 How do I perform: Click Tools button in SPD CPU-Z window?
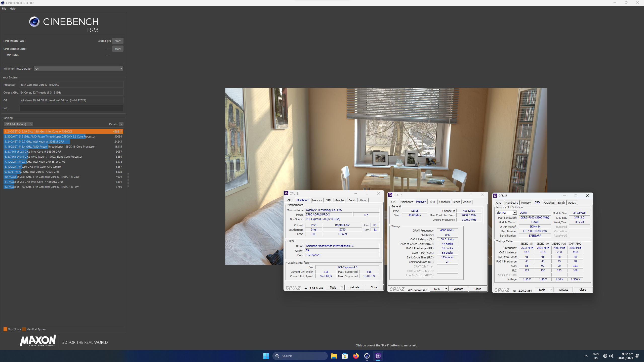tap(542, 290)
